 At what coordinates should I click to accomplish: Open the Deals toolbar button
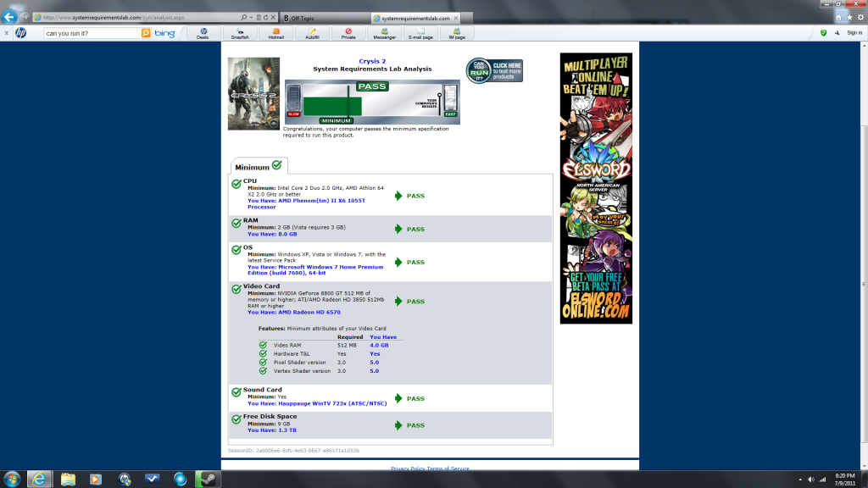[x=203, y=34]
